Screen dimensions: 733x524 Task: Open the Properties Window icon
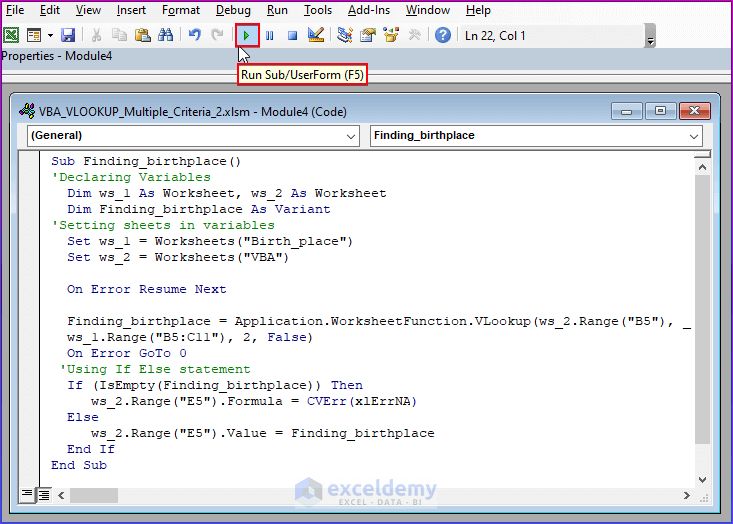click(x=368, y=35)
